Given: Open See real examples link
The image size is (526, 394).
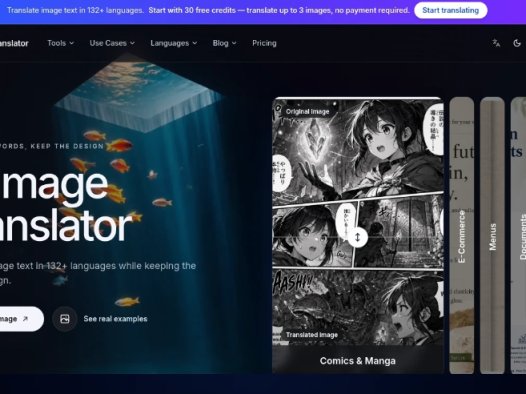Looking at the screenshot, I should click(x=115, y=319).
